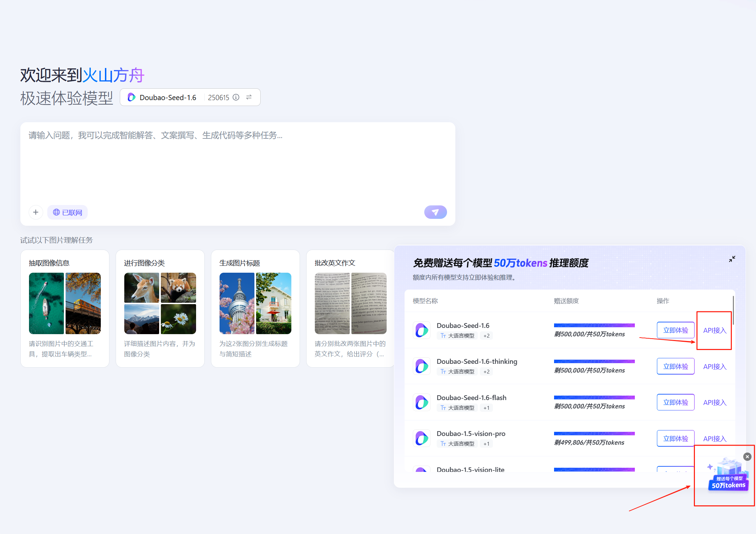This screenshot has height=534, width=756.
Task: Open the Doubao-Seed-1.6 model dropdown selector
Action: pyautogui.click(x=190, y=97)
